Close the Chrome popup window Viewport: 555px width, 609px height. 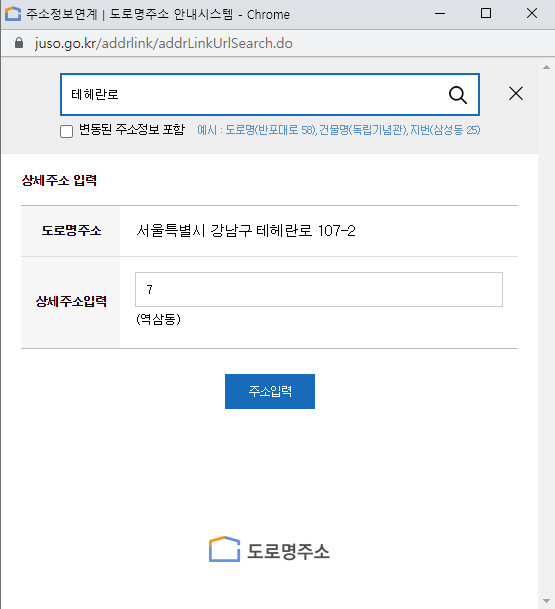532,14
